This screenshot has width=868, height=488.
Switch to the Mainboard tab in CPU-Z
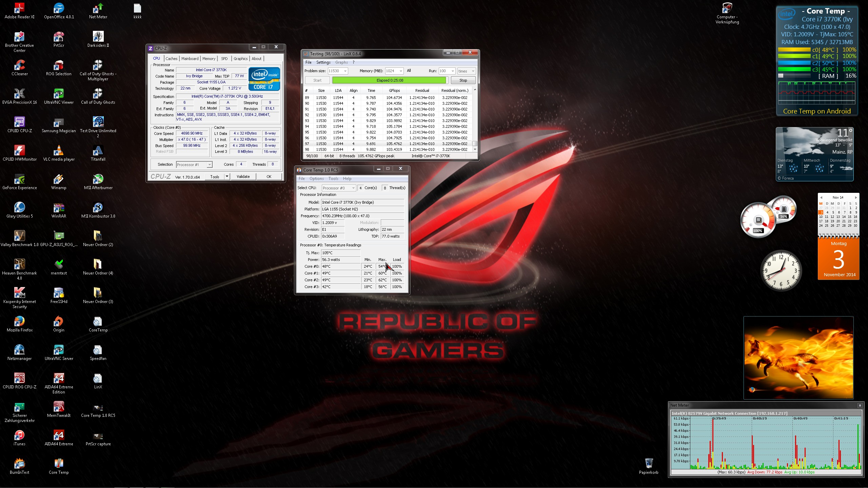coord(190,59)
